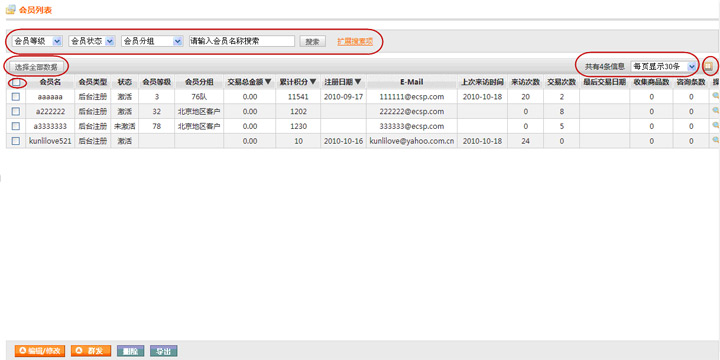Click the 交易次数 column header
The width and height of the screenshot is (720, 360).
tap(561, 82)
